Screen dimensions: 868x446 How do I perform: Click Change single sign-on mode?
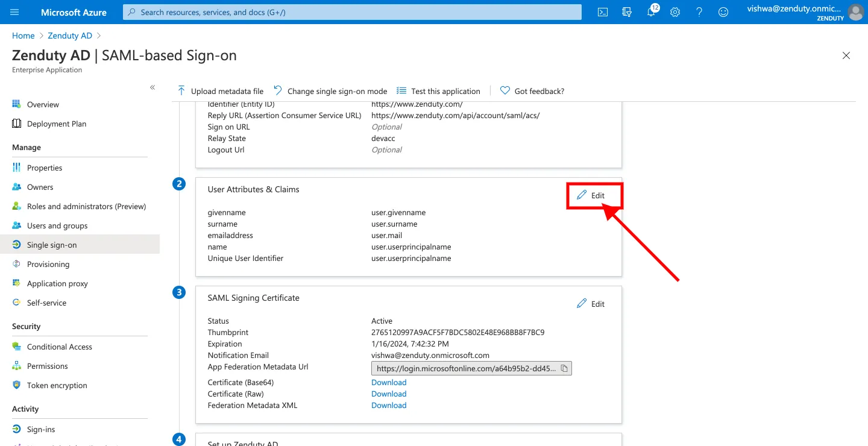coord(330,91)
